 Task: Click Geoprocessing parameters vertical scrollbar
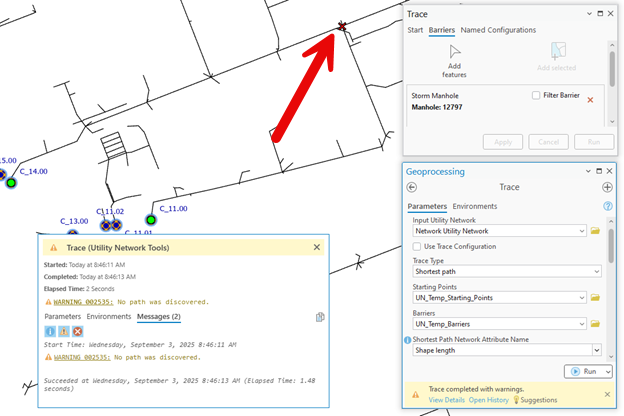[x=611, y=246]
